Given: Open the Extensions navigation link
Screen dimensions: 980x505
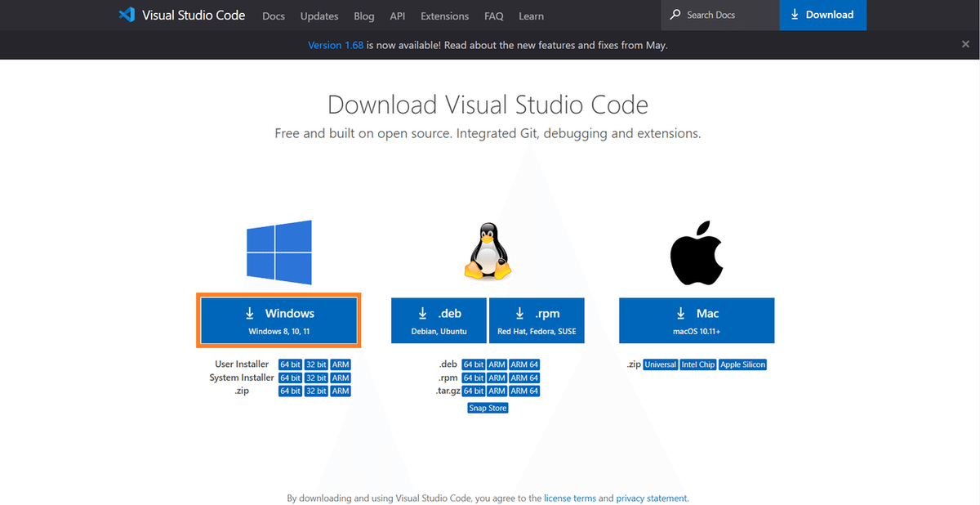Looking at the screenshot, I should pyautogui.click(x=445, y=16).
